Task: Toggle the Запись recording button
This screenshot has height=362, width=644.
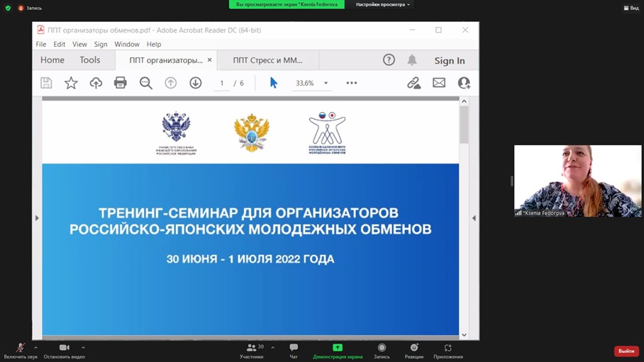Action: pyautogui.click(x=382, y=349)
